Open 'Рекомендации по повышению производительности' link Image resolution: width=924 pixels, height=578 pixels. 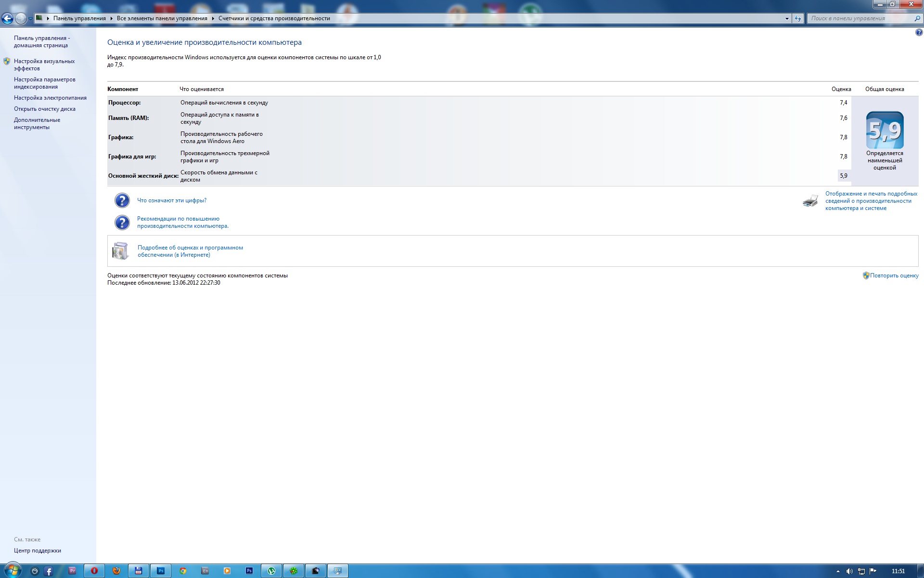(182, 222)
